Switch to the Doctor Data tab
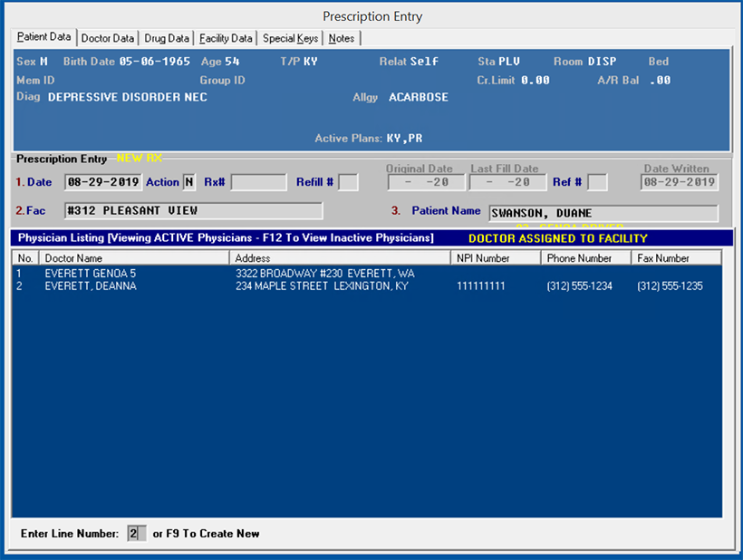743x560 pixels. point(107,38)
